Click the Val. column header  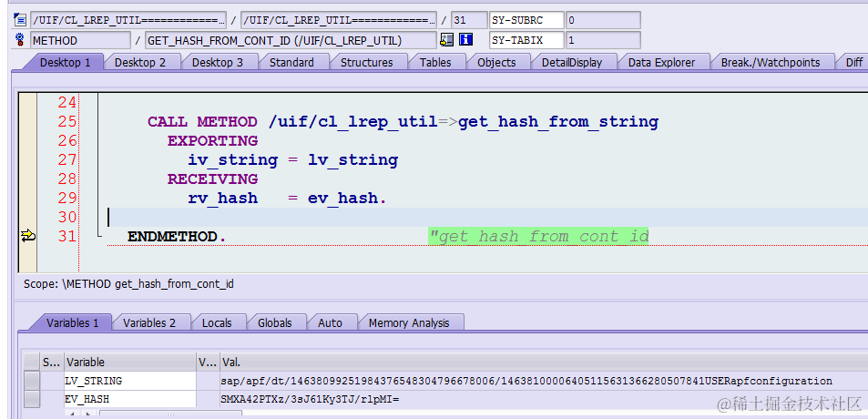[544, 363]
